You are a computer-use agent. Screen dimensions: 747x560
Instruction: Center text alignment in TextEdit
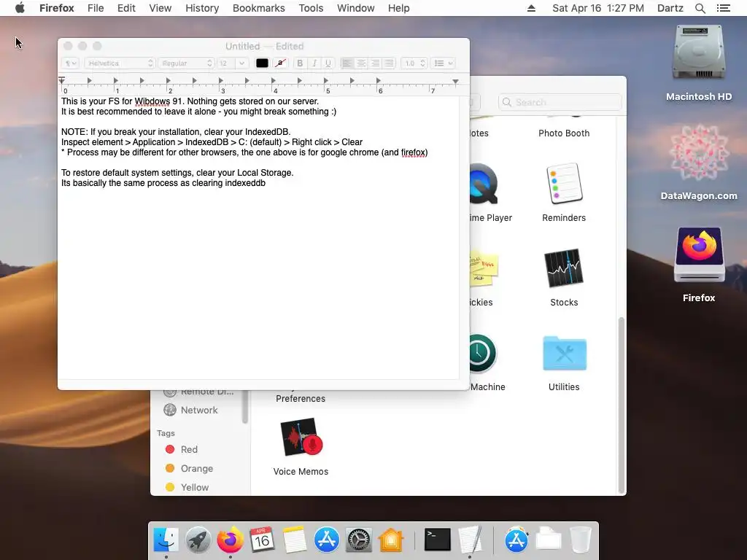coord(361,63)
